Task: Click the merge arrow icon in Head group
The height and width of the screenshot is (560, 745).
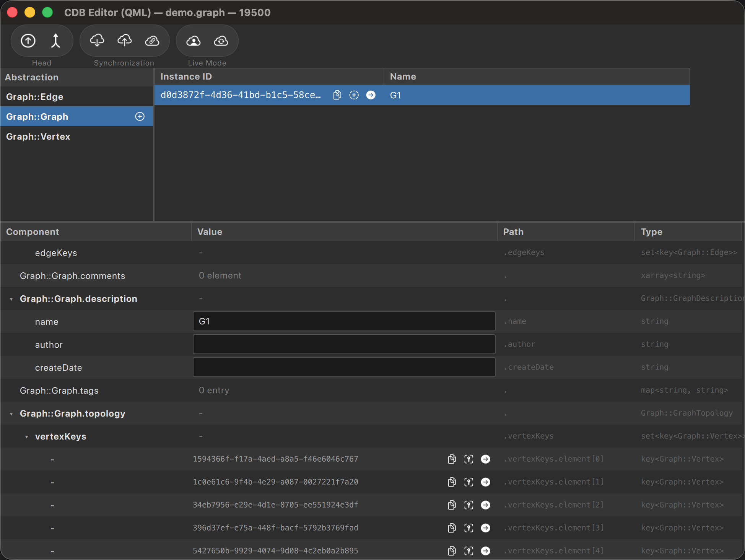Action: coord(56,41)
